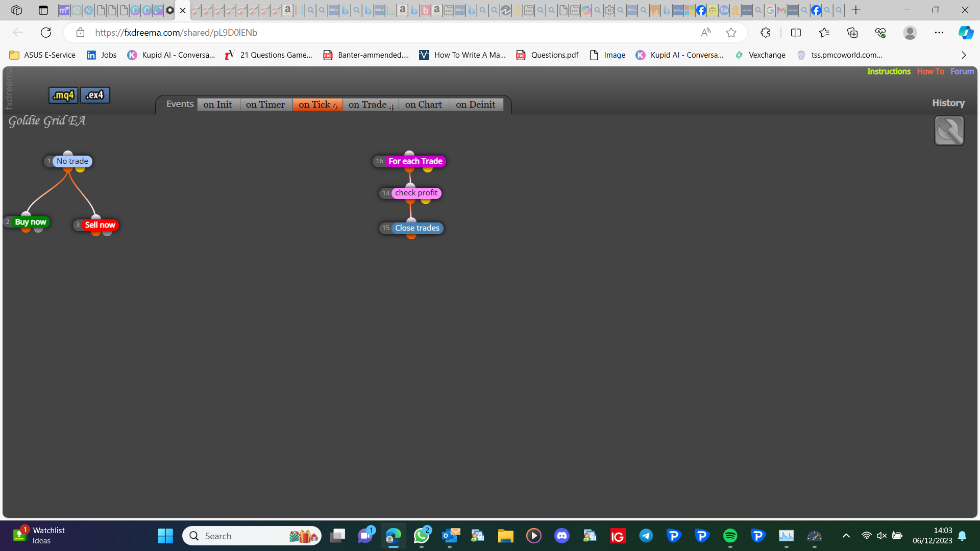The width and height of the screenshot is (980, 551).
Task: Open the How To link
Action: click(930, 71)
